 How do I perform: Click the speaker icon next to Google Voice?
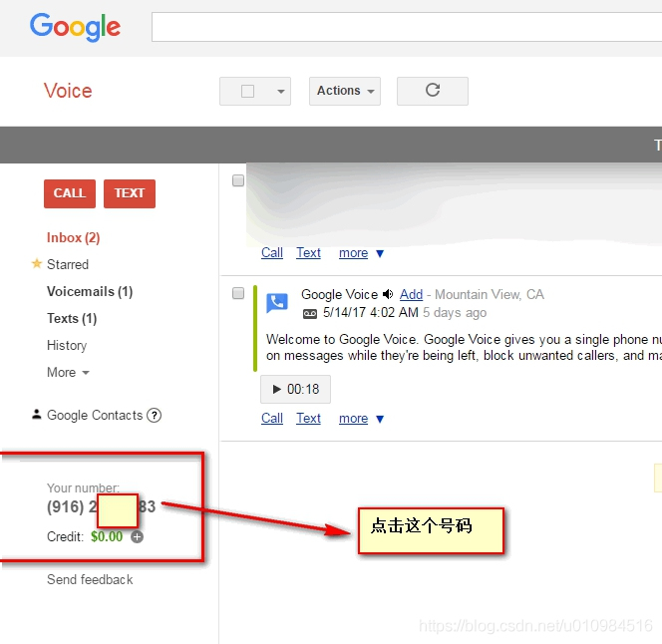pyautogui.click(x=388, y=294)
